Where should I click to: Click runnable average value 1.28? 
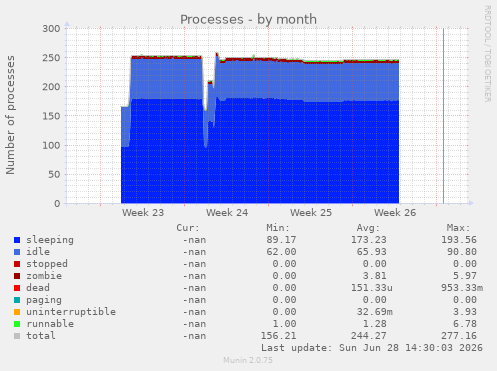coord(375,324)
